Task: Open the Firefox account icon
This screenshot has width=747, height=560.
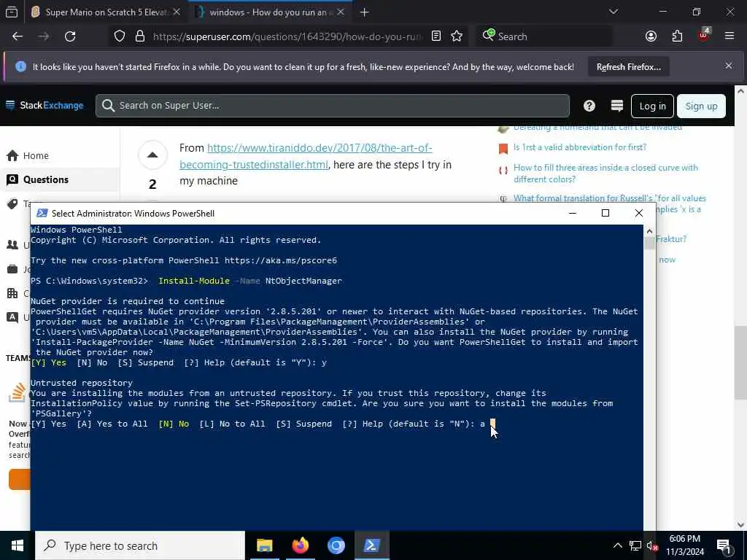Action: coord(651,36)
